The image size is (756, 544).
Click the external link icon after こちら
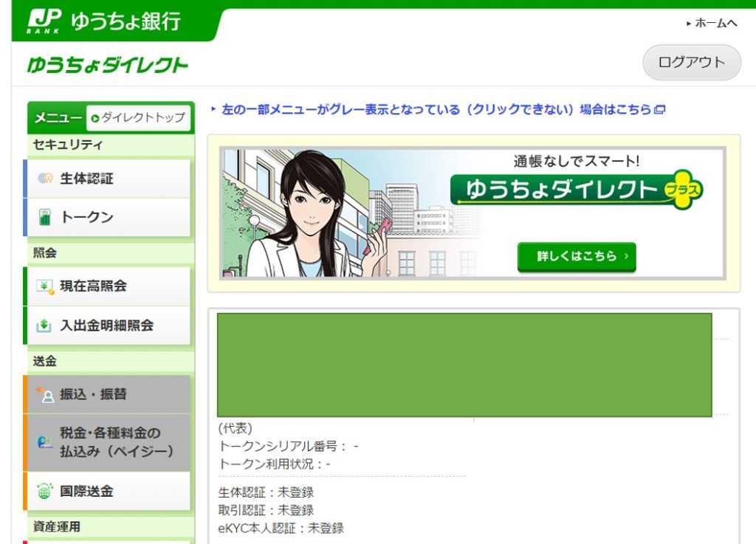tap(660, 110)
